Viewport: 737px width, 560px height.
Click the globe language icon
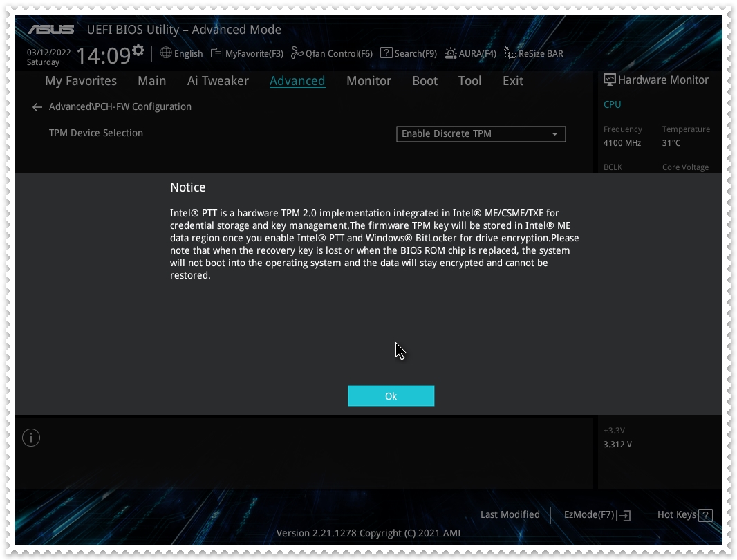166,53
